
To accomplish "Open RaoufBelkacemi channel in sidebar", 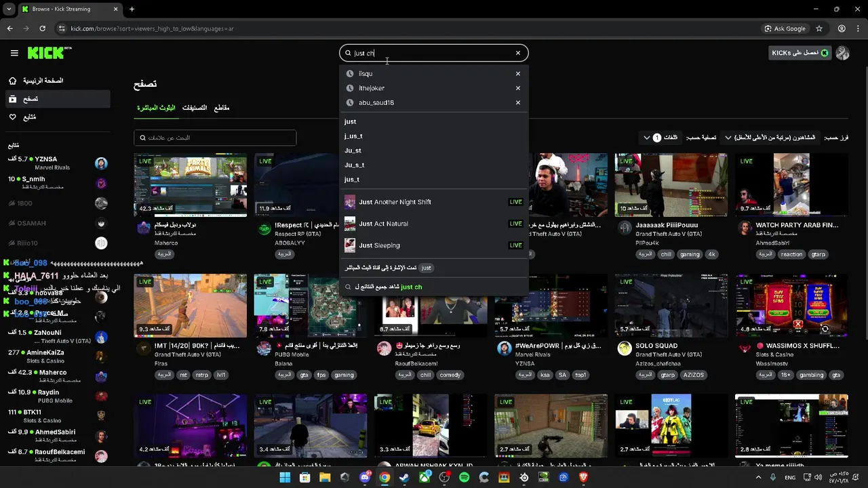I will pos(57,455).
